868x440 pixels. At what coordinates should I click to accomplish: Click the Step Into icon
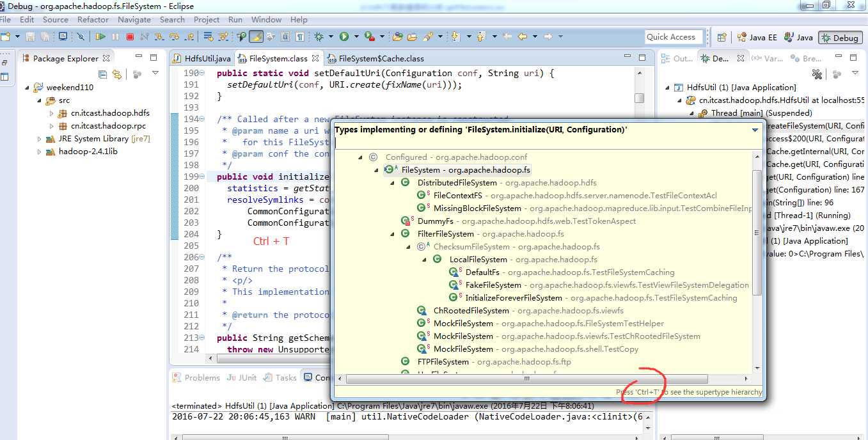[x=160, y=37]
